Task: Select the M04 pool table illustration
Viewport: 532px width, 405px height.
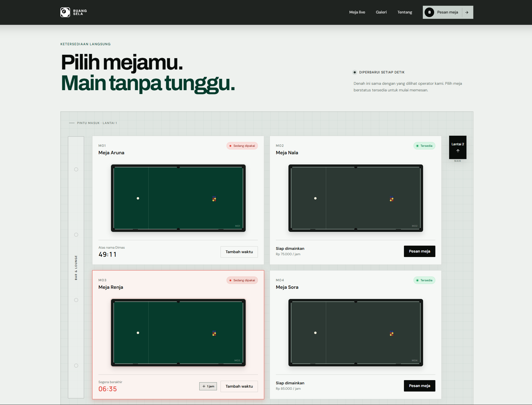Action: coord(355,333)
